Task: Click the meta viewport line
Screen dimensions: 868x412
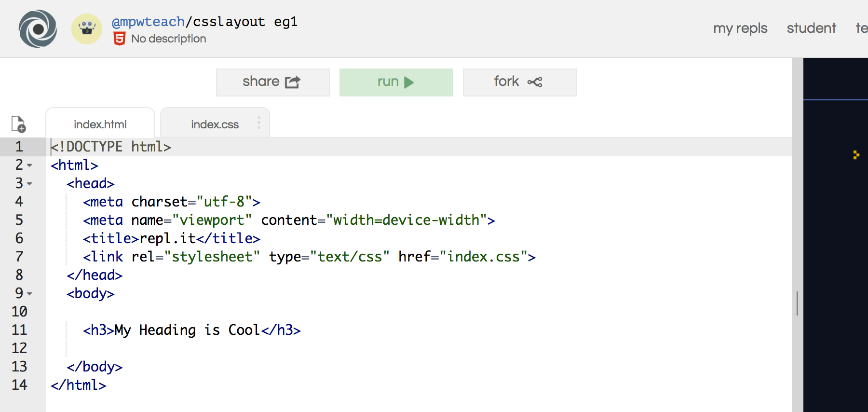Action: pyautogui.click(x=289, y=220)
